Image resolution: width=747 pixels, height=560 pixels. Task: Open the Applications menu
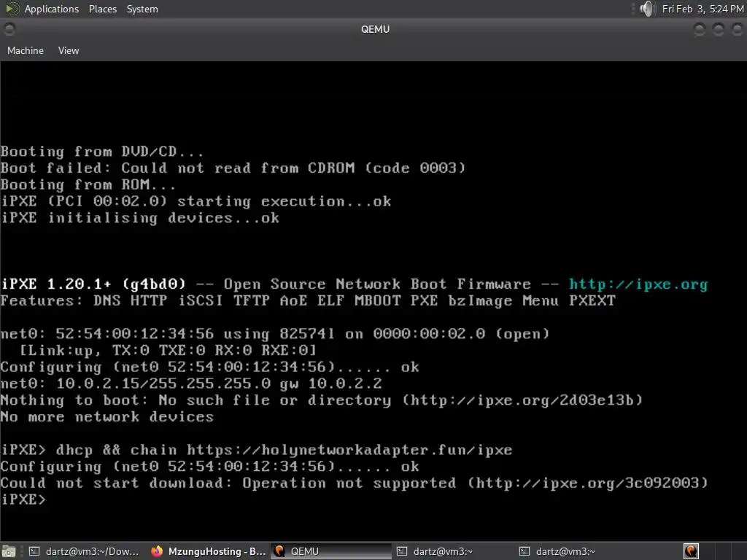pos(52,9)
